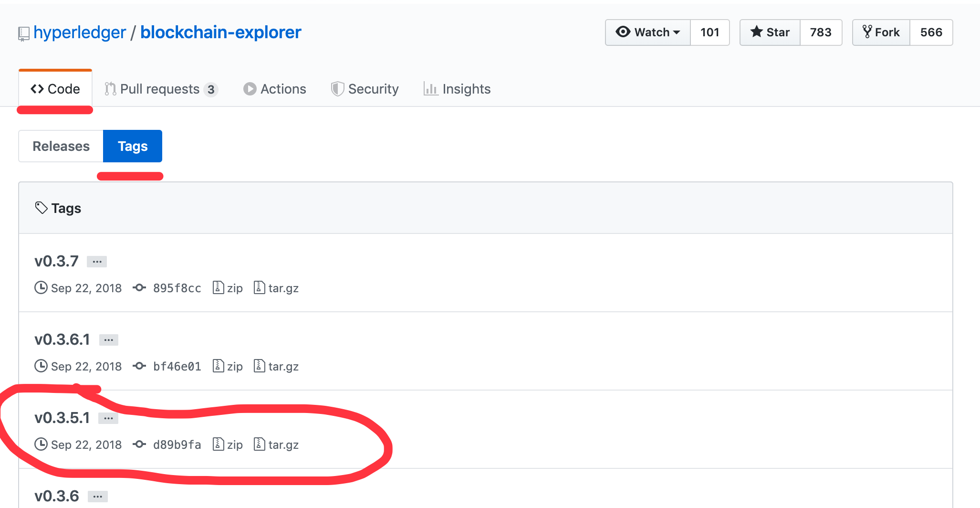Click the clock icon in the v0.3.6.1 row
The image size is (980, 508).
(x=41, y=366)
